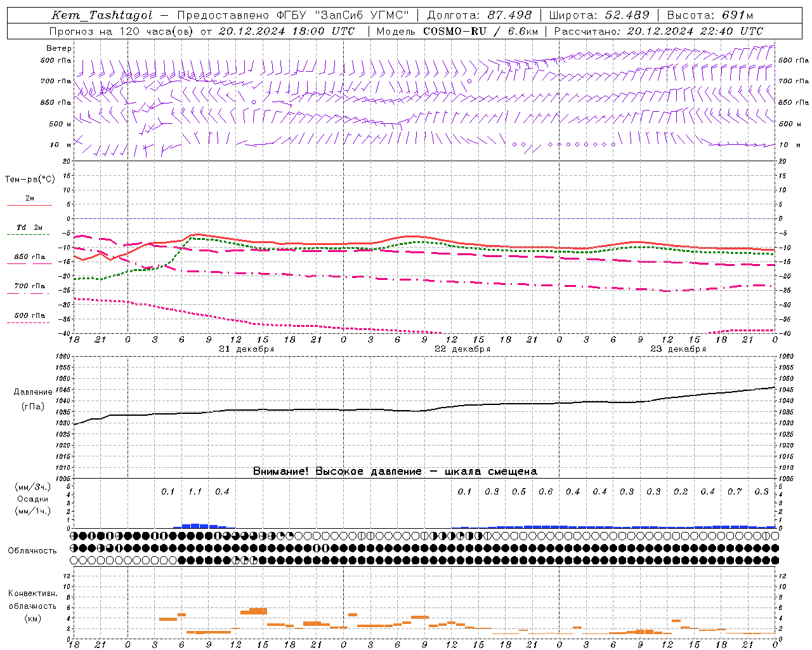The width and height of the screenshot is (812, 650).
Task: Click the 'Давление' pressure panel label
Action: click(x=32, y=392)
